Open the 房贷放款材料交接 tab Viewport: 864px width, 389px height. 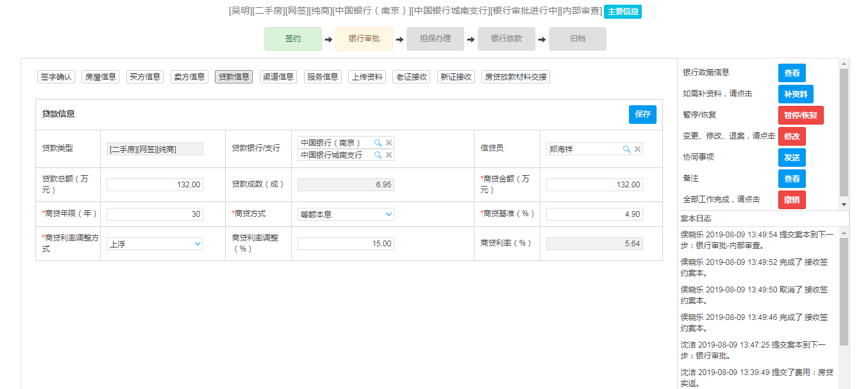[x=516, y=77]
